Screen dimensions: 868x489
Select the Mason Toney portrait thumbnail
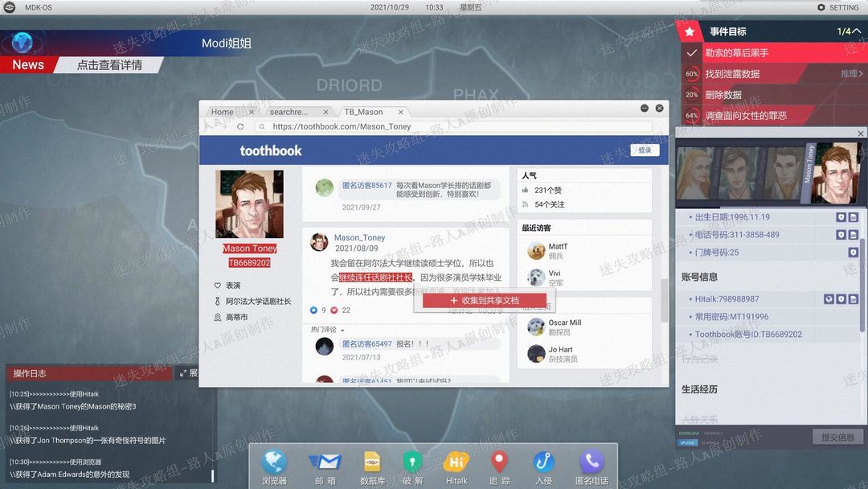pos(836,174)
